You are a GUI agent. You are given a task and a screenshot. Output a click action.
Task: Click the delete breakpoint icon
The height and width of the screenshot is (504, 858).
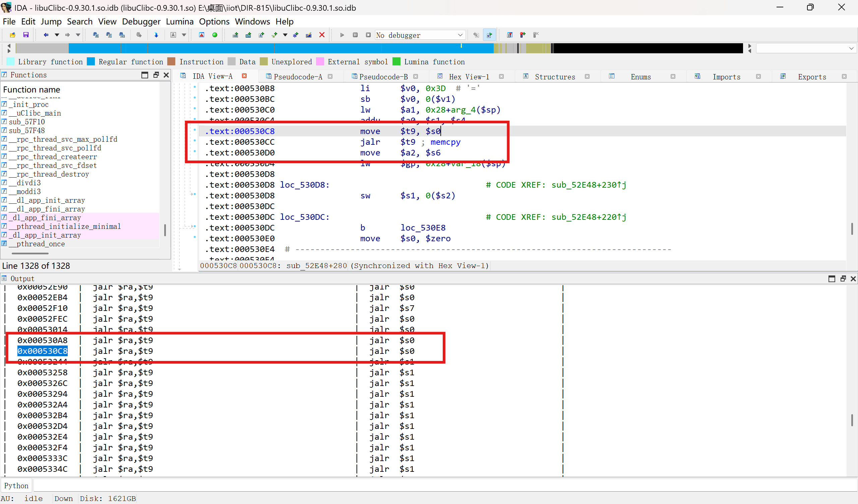pyautogui.click(x=536, y=35)
